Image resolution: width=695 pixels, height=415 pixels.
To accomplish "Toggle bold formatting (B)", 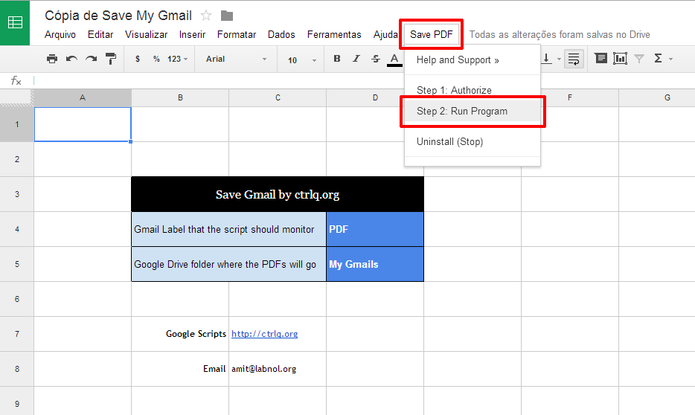I will (x=337, y=59).
